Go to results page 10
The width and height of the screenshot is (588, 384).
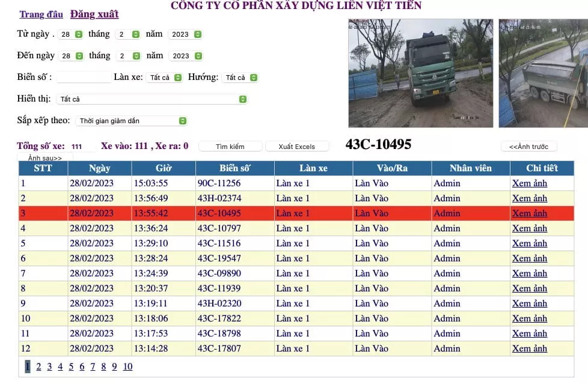click(x=127, y=367)
